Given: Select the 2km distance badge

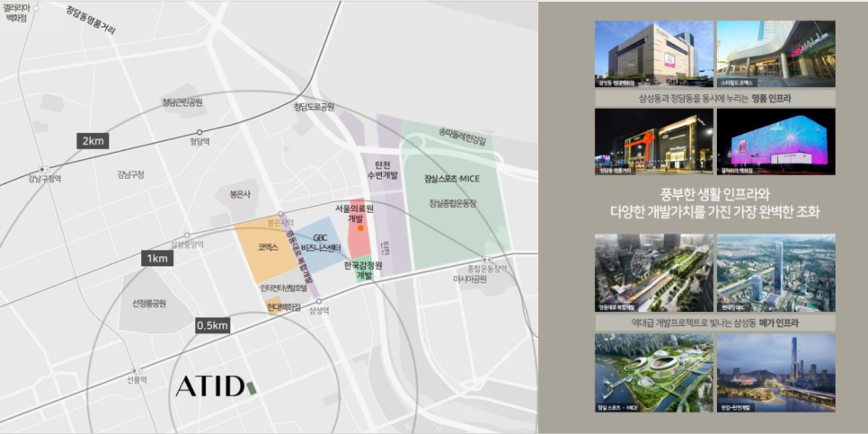Looking at the screenshot, I should pos(93,140).
